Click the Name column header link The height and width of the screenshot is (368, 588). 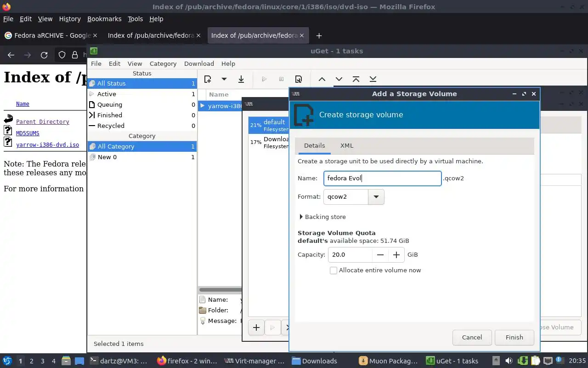click(x=23, y=104)
